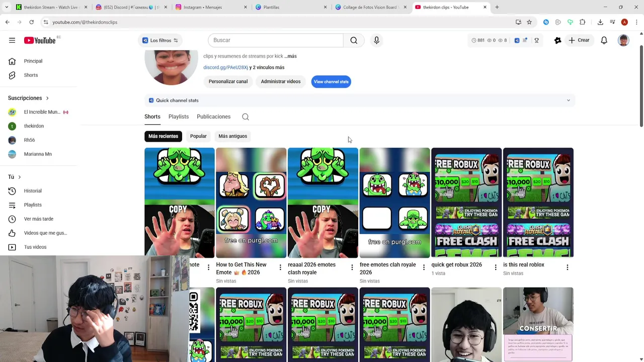Screen dimensions: 644x362
Task: Switch to the Playlists channel tab
Action: point(179,117)
